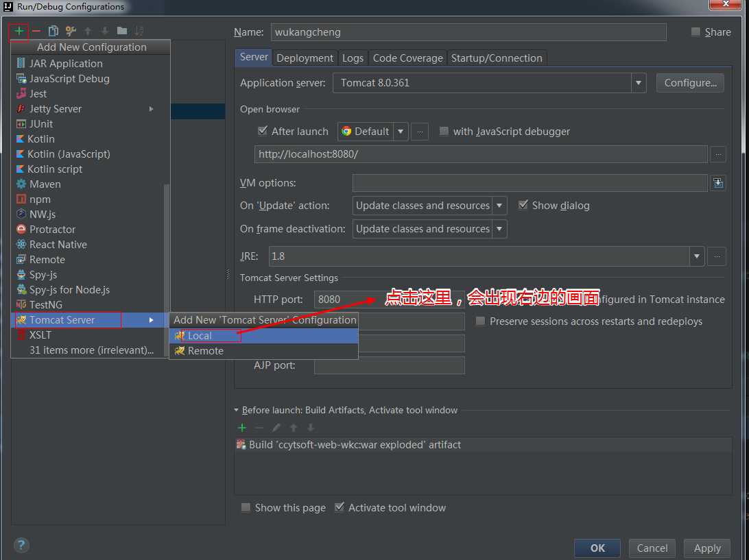The width and height of the screenshot is (749, 560).
Task: Check the Show this page checkbox
Action: (246, 507)
